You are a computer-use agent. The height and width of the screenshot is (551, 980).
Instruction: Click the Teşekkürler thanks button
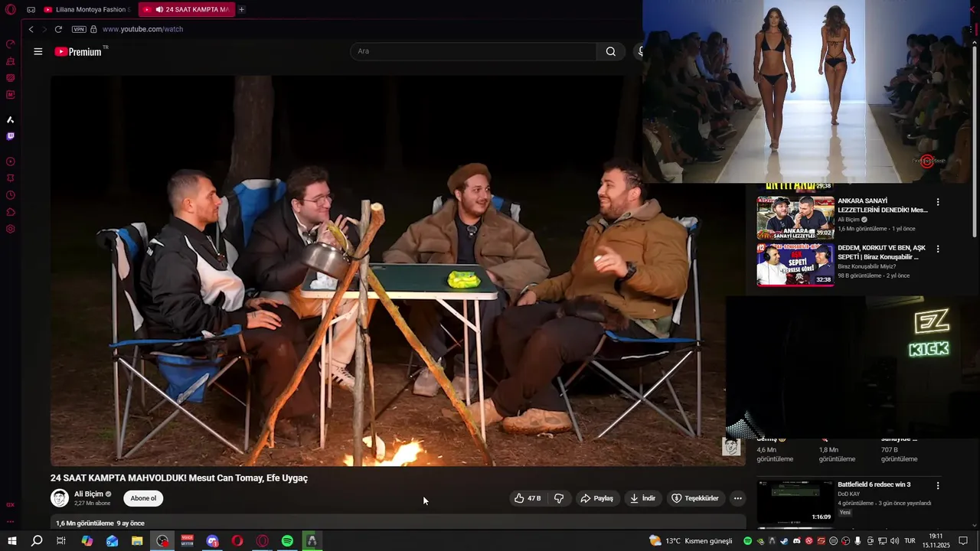pyautogui.click(x=695, y=498)
